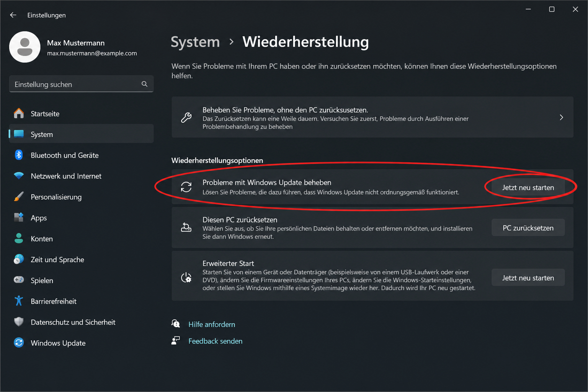Click the Feedback senden person icon
The height and width of the screenshot is (392, 588).
pos(176,341)
